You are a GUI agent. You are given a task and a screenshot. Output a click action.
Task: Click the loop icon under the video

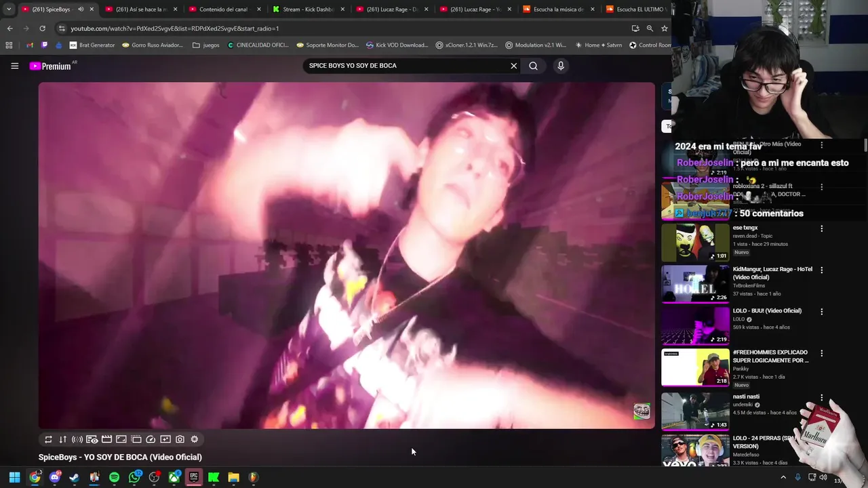48,439
